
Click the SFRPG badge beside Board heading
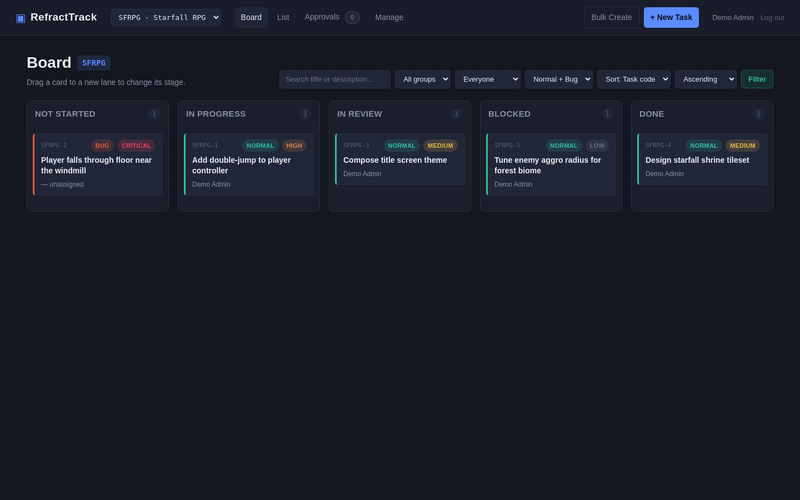point(94,63)
